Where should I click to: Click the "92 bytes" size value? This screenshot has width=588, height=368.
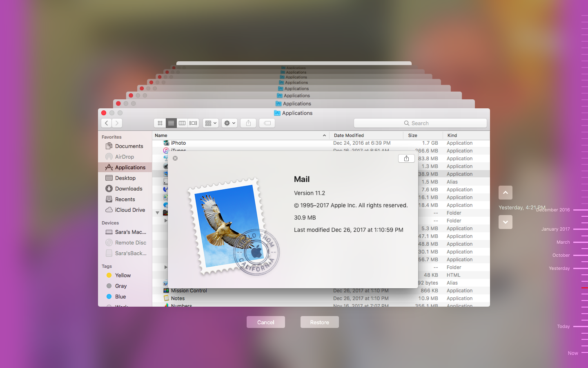pos(428,283)
